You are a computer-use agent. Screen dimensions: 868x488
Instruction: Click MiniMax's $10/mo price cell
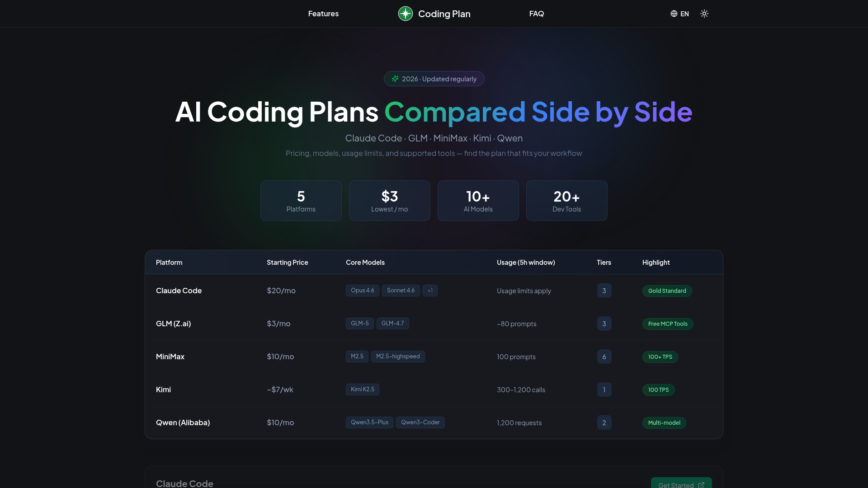point(280,357)
